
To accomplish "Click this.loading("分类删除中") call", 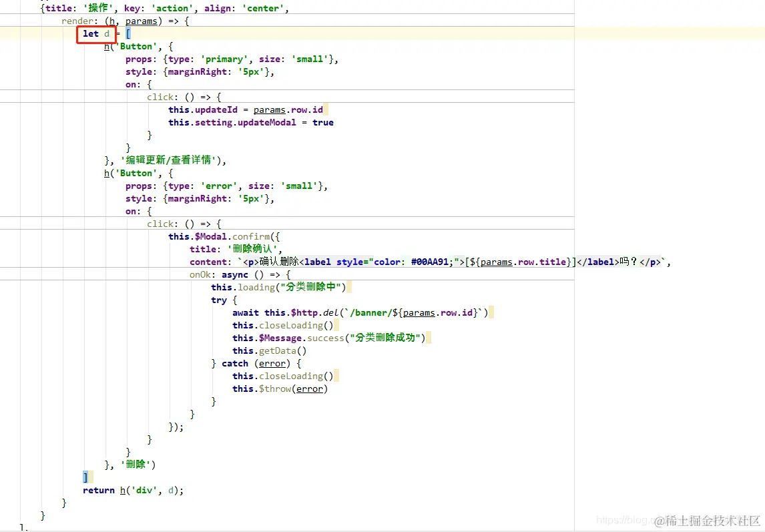I will 278,288.
